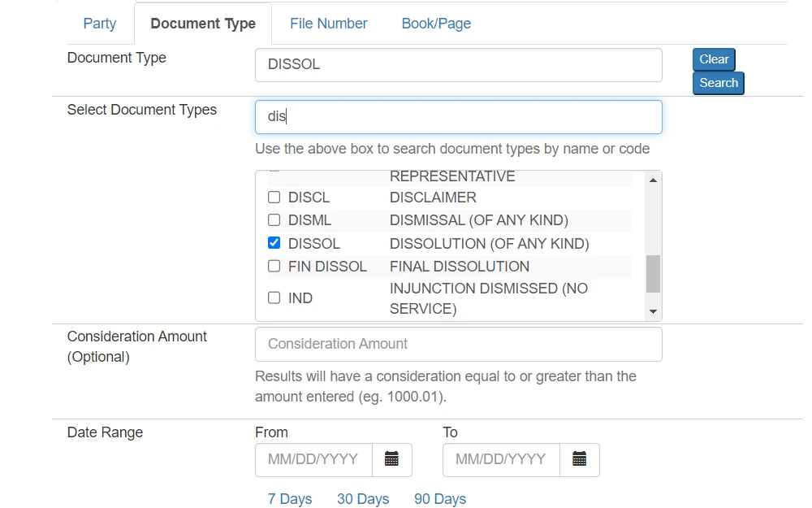This screenshot has width=812, height=508.
Task: Click the Search button
Action: pos(718,83)
